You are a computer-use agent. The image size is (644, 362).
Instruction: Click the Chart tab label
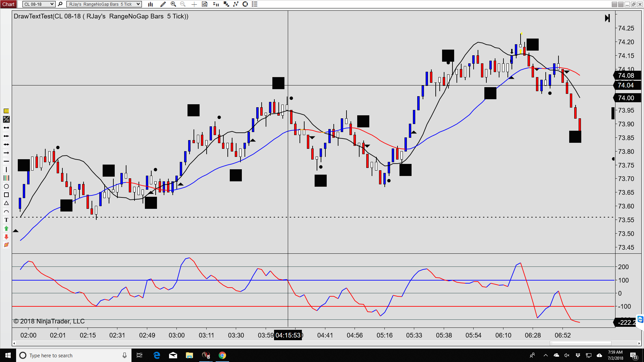tap(8, 4)
